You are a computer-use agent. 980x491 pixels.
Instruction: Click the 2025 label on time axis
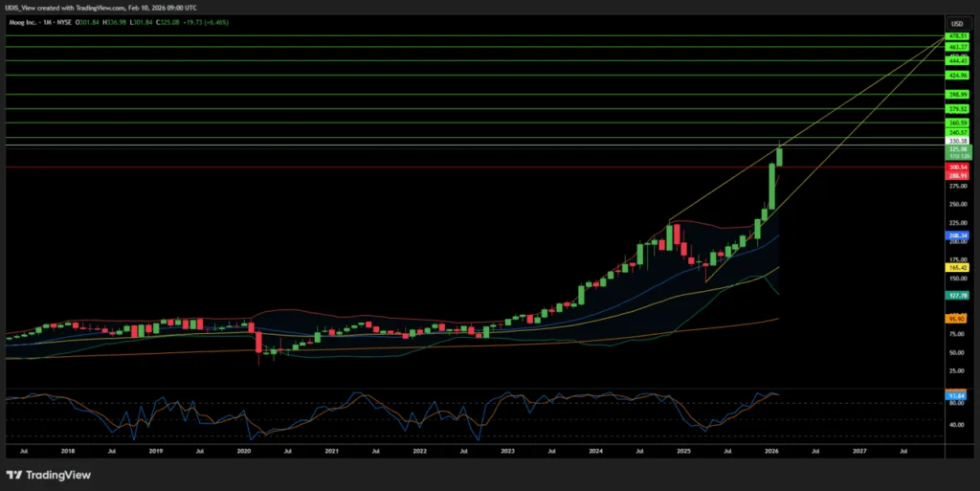tap(683, 451)
